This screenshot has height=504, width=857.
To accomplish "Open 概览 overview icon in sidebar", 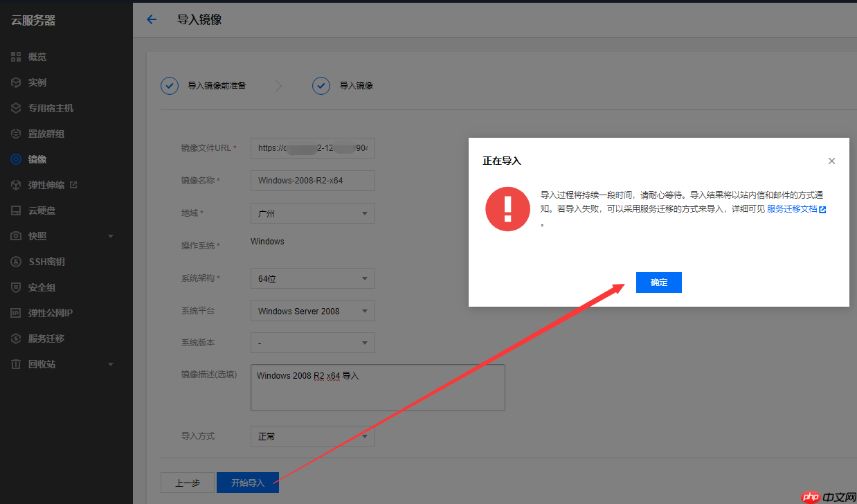I will [16, 57].
